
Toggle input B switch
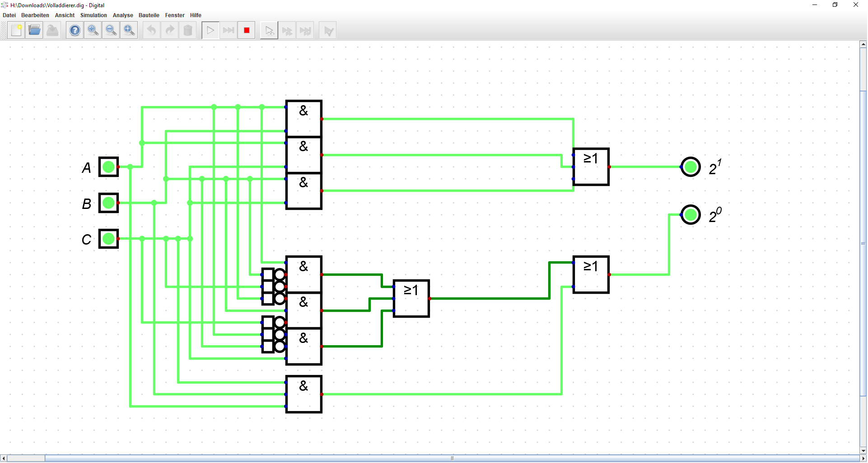tap(108, 203)
